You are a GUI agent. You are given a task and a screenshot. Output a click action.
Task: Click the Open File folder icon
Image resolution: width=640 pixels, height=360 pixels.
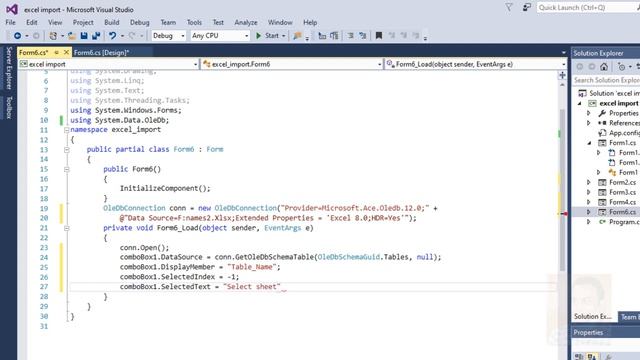[x=72, y=36]
